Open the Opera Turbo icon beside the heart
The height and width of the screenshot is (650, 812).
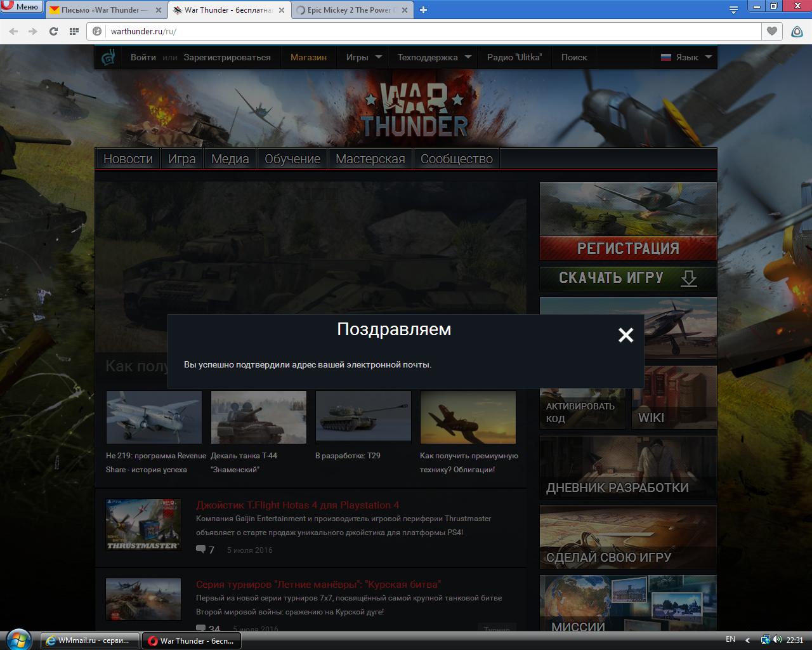tap(797, 31)
